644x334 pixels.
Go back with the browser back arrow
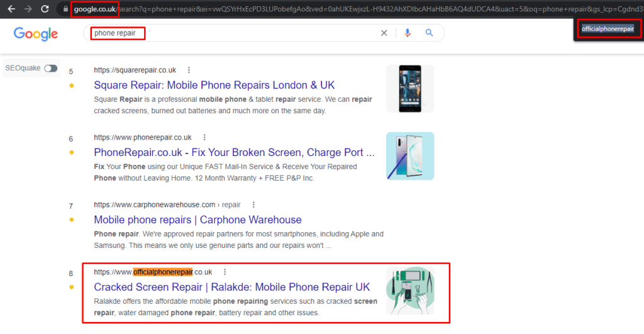[x=11, y=9]
